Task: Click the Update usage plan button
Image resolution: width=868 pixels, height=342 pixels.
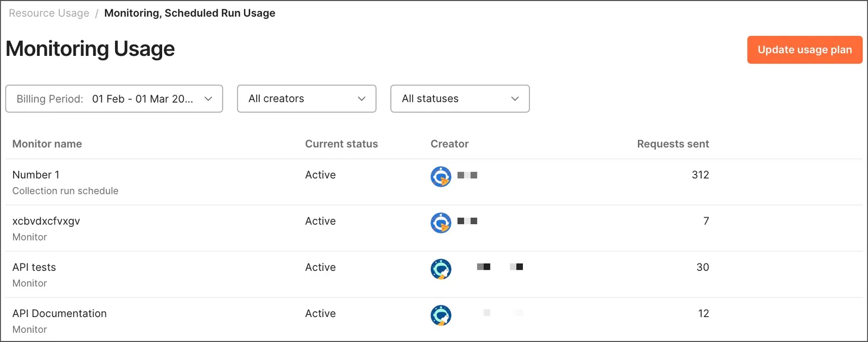Action: click(805, 50)
